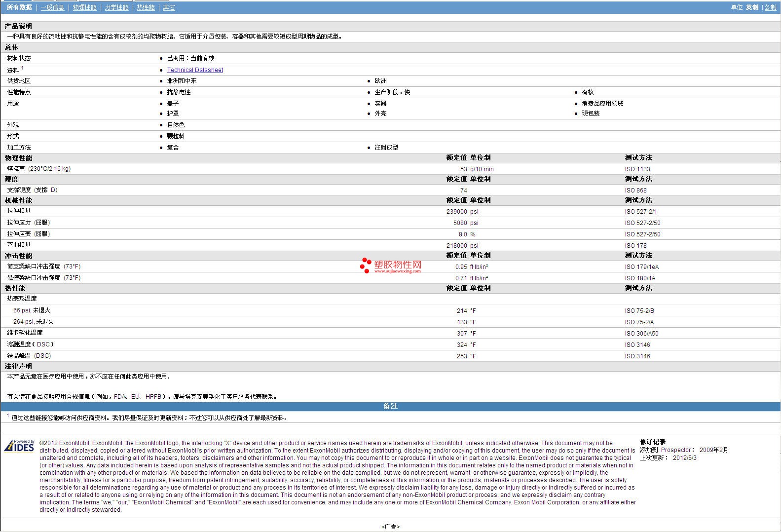Select the 支撑硬度 (支撑 D) row
This screenshot has width=781, height=532.
(x=390, y=190)
